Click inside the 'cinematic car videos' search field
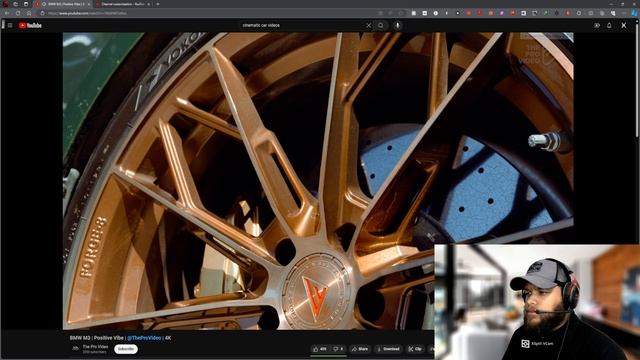This screenshot has width=640, height=360. pos(302,25)
